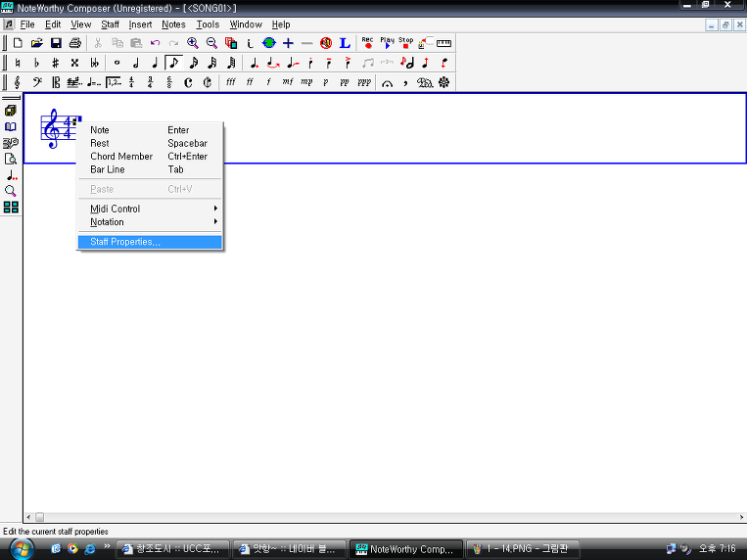Screen dimensions: 747x560
Task: Choose sixteenth note duration
Action: click(193, 63)
